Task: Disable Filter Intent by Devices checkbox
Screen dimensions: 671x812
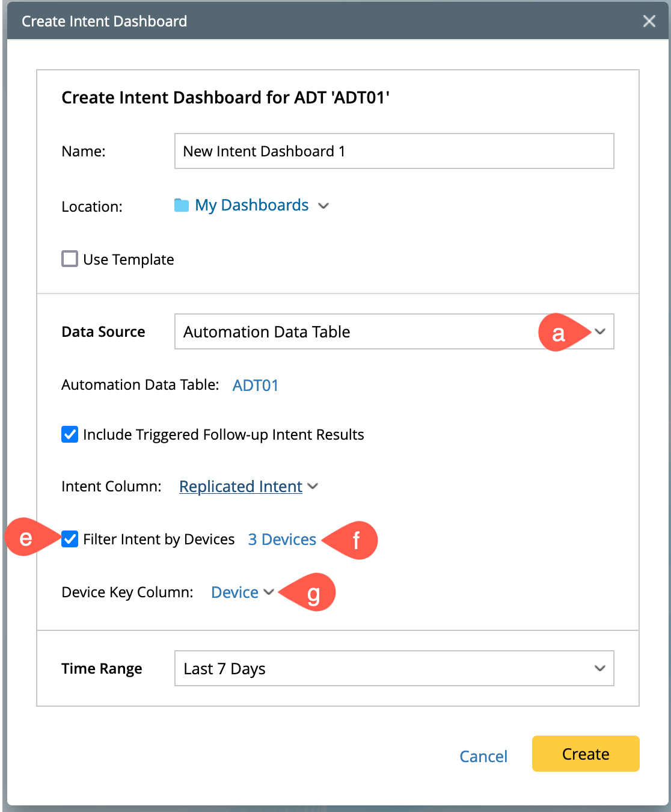Action: [70, 539]
